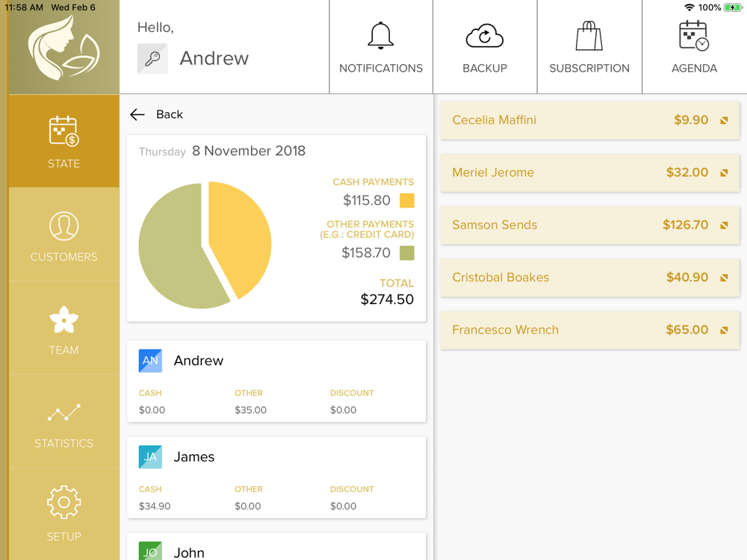The width and height of the screenshot is (747, 560).
Task: Open the cloud Backup icon
Action: pos(485,36)
